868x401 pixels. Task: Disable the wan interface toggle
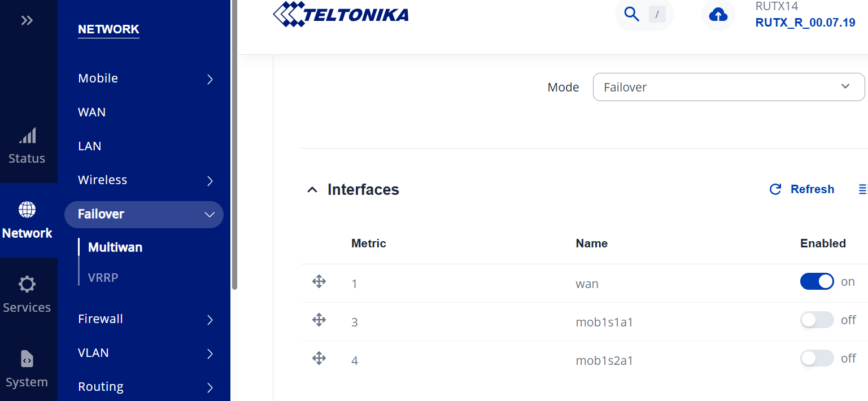817,281
